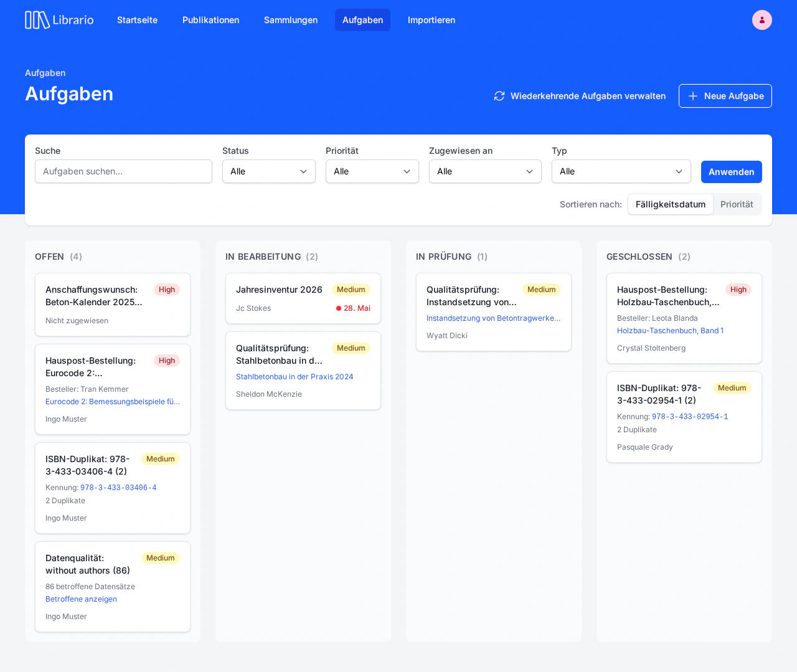Click the plus icon in Neue Aufgabe
This screenshot has width=797, height=672.
tap(692, 96)
